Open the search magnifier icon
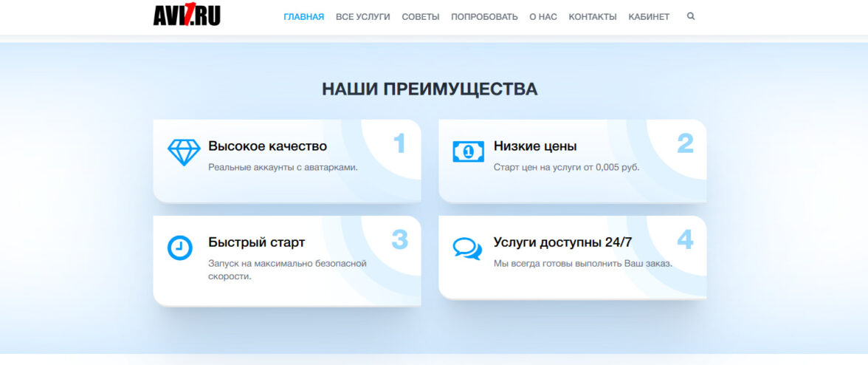Viewport: 868px width, 365px height. [690, 16]
